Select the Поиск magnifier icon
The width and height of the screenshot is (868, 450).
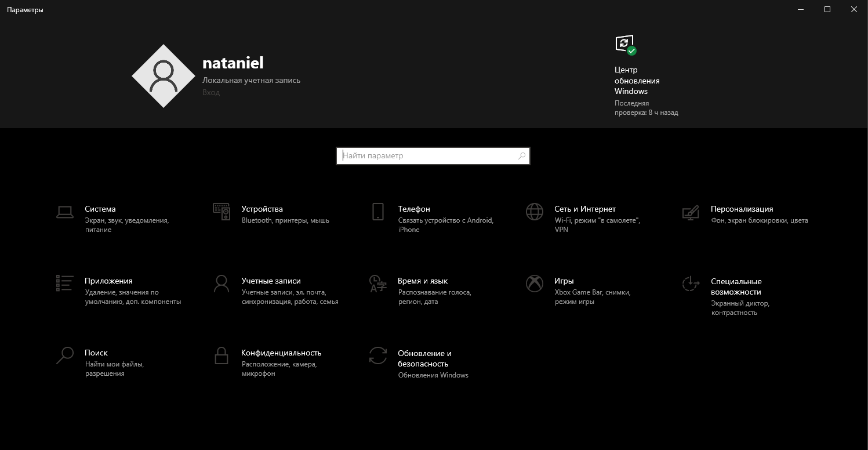(65, 355)
